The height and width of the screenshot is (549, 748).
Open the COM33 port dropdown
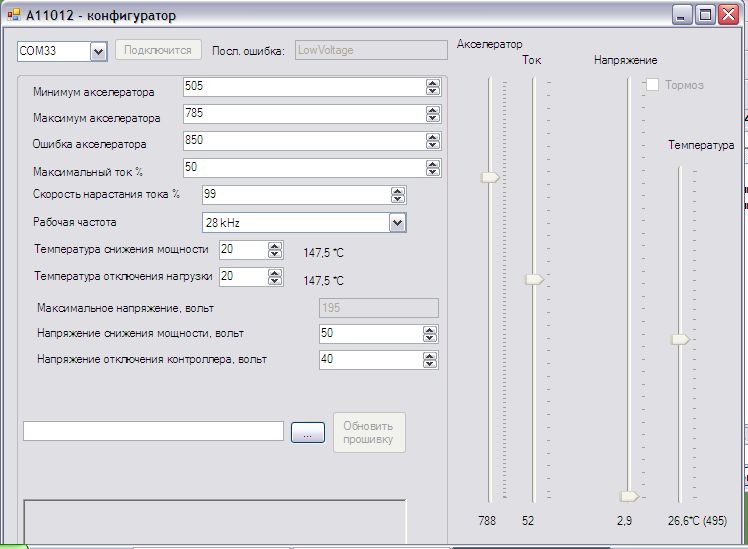[98, 51]
